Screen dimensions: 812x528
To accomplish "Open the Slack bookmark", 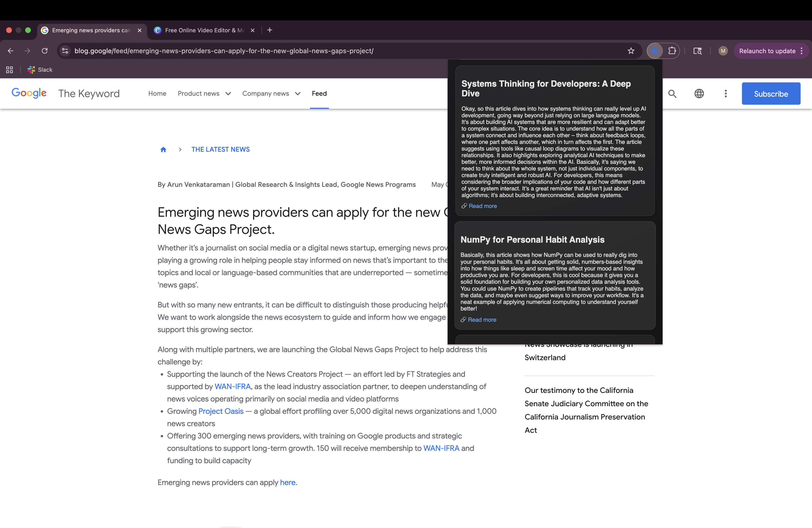I will pyautogui.click(x=40, y=70).
